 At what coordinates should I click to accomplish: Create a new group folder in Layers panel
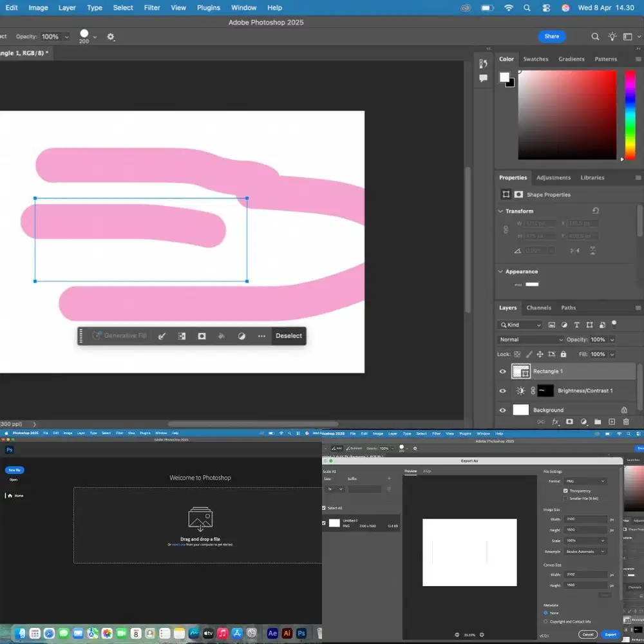click(598, 422)
